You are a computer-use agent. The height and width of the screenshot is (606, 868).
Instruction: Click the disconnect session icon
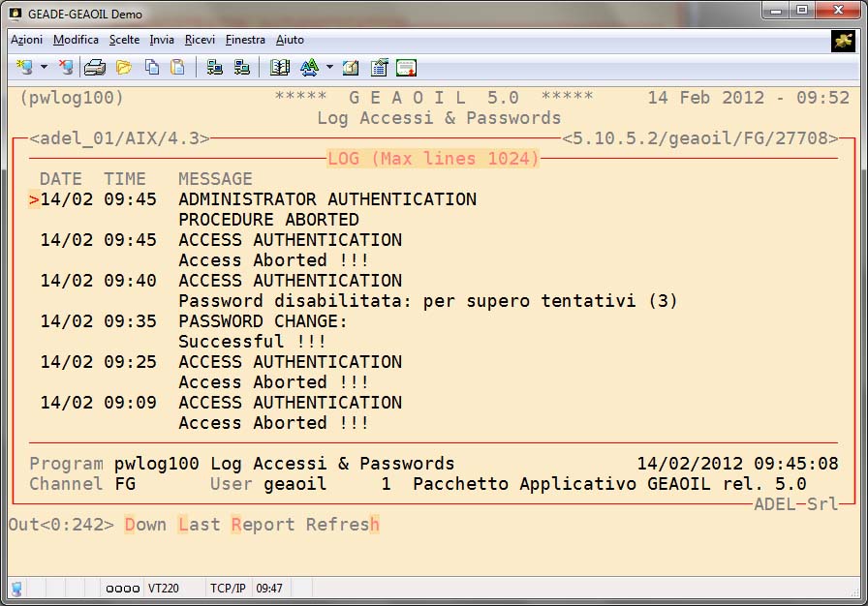coord(65,68)
